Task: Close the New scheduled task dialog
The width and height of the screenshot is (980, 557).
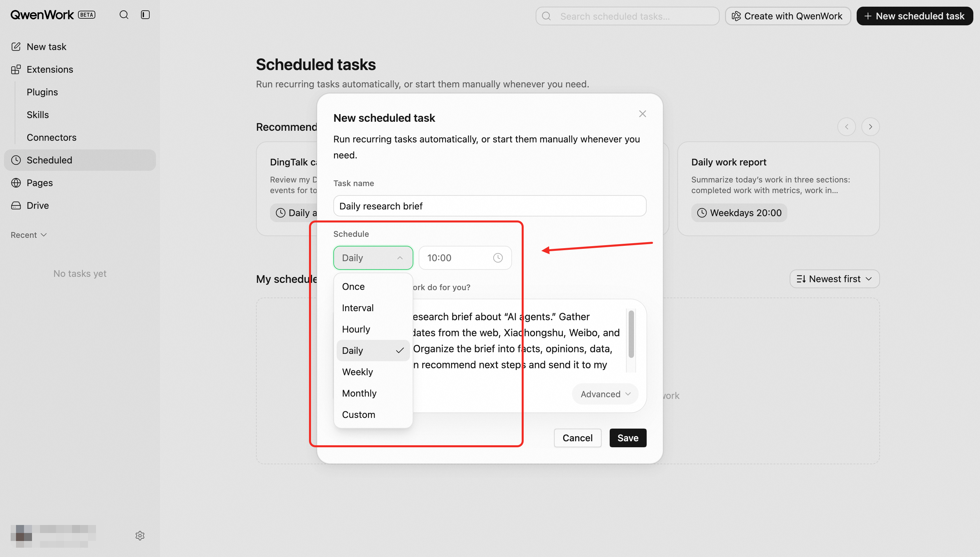Action: point(643,114)
